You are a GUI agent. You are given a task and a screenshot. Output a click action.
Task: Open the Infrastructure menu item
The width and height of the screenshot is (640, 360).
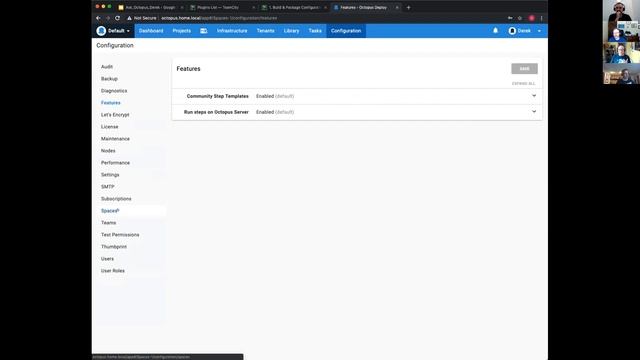tap(232, 31)
